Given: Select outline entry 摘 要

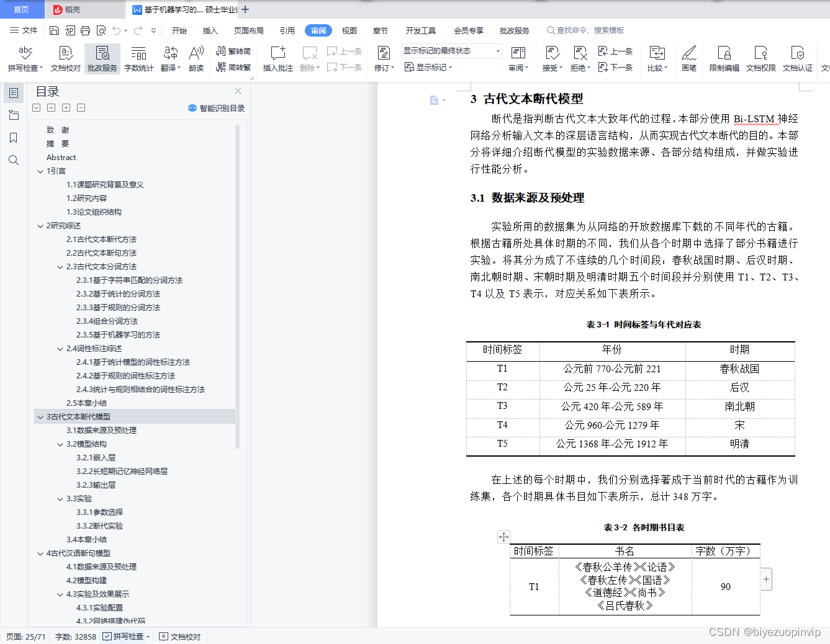Looking at the screenshot, I should pyautogui.click(x=58, y=144).
